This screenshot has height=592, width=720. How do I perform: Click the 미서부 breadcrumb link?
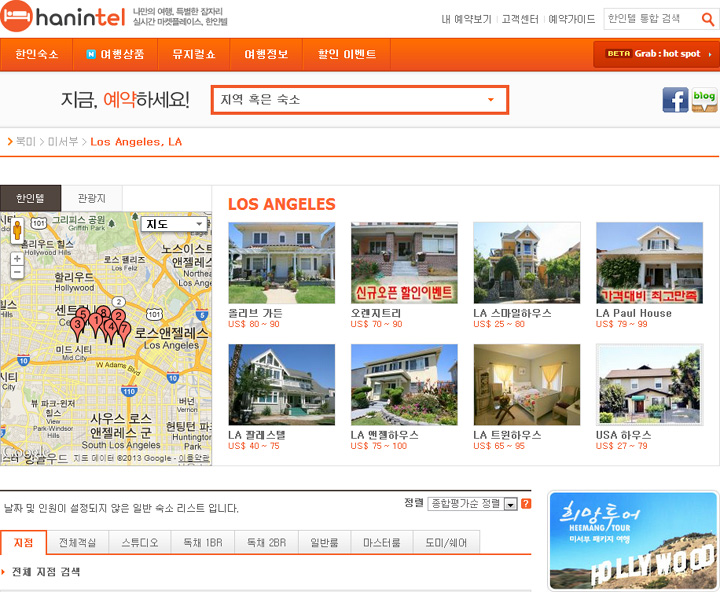tap(63, 141)
